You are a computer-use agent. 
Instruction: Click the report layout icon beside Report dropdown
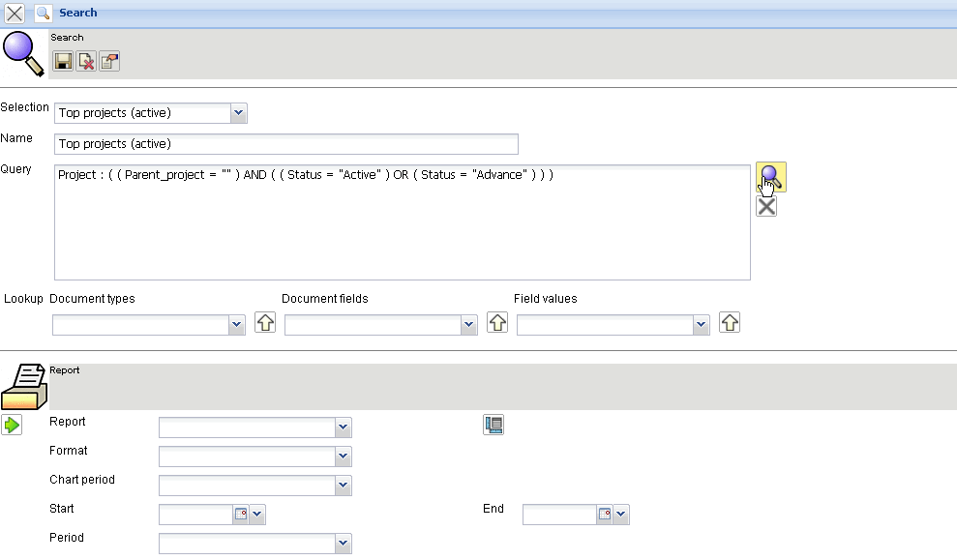(x=493, y=425)
